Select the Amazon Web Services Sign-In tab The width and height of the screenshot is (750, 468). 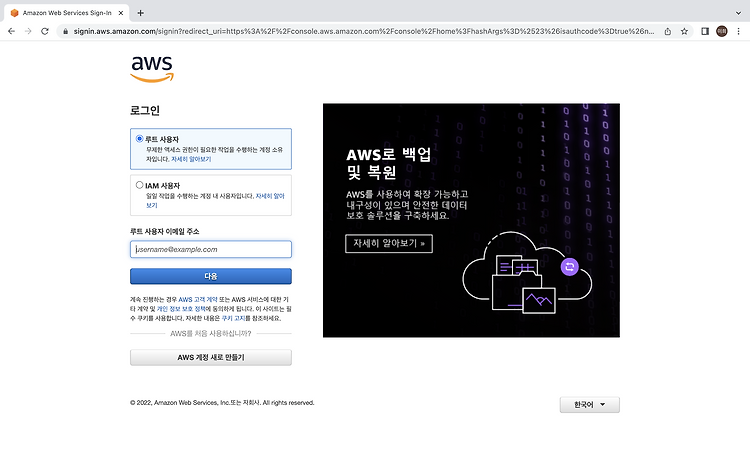click(66, 13)
